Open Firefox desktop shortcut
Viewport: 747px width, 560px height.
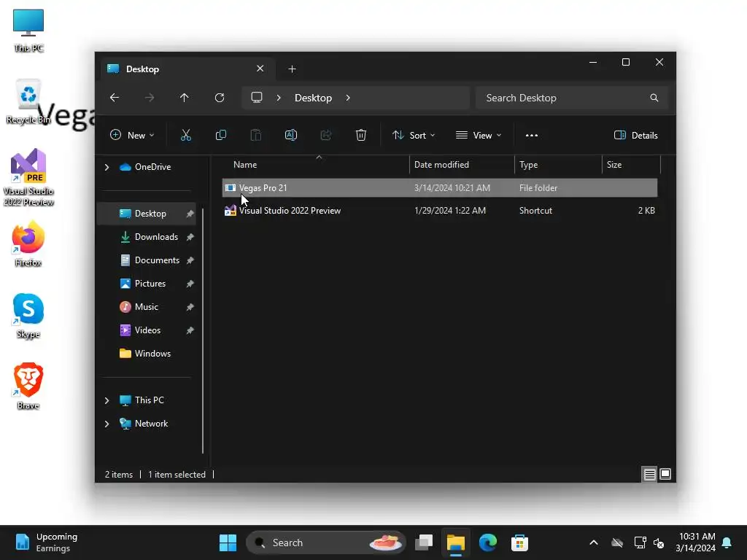pos(28,244)
